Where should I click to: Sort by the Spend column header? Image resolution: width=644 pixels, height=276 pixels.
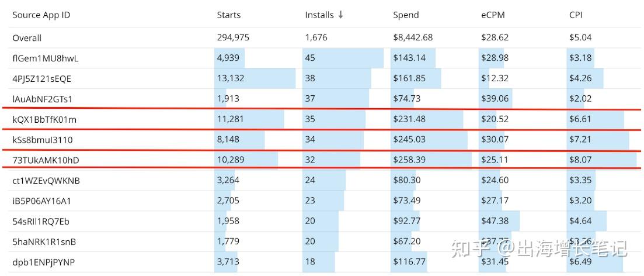click(406, 15)
